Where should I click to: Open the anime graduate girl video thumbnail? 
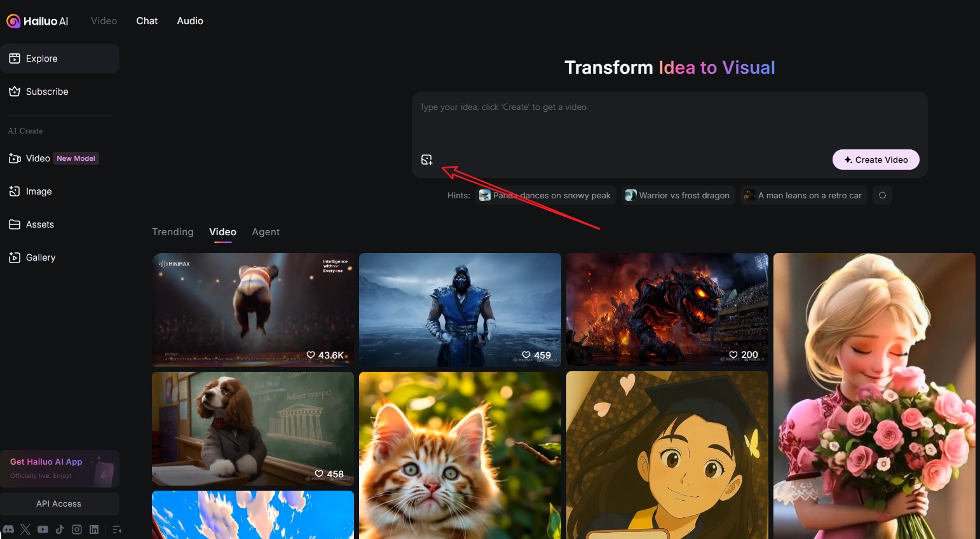pos(667,455)
